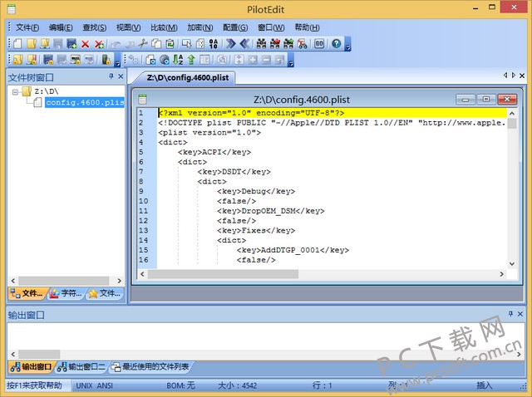Open the 配置(G) menu
This screenshot has height=397, width=532.
click(x=235, y=27)
